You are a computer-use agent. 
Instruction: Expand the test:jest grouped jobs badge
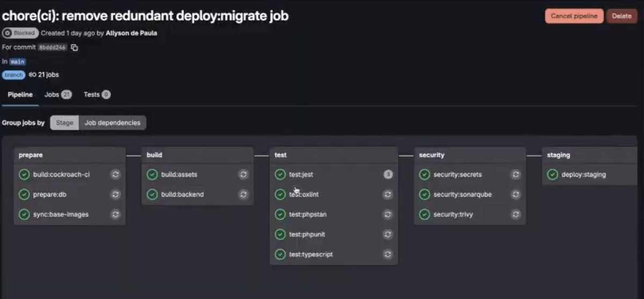[388, 174]
